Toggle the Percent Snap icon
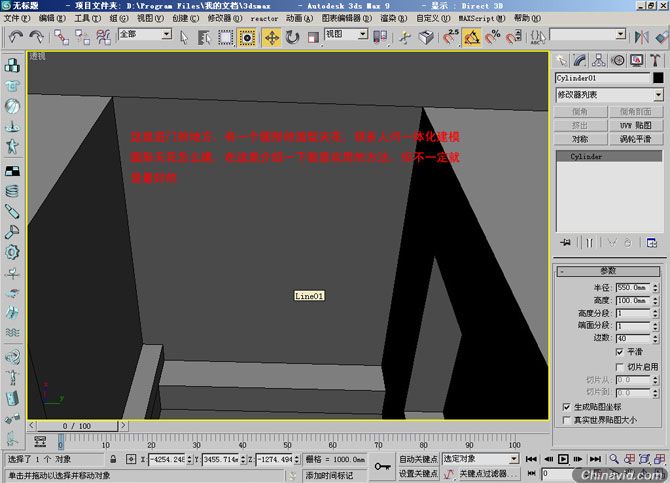 pos(493,37)
